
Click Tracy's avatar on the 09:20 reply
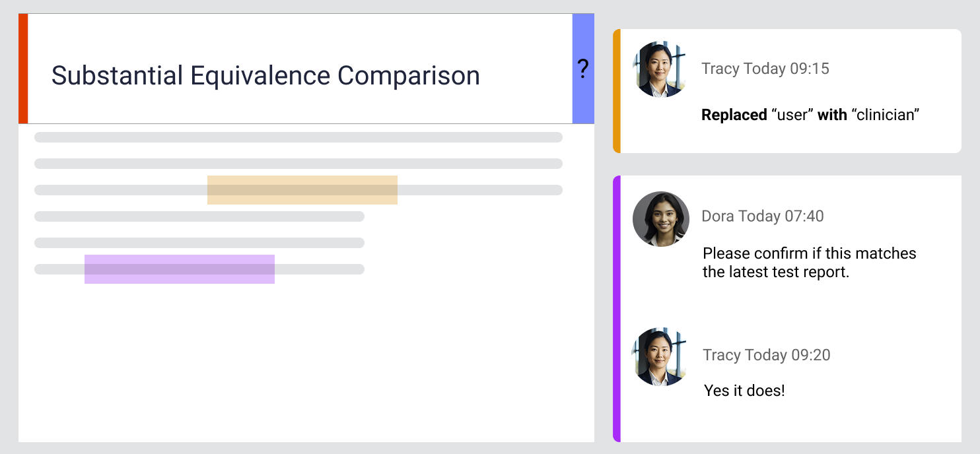click(x=659, y=357)
